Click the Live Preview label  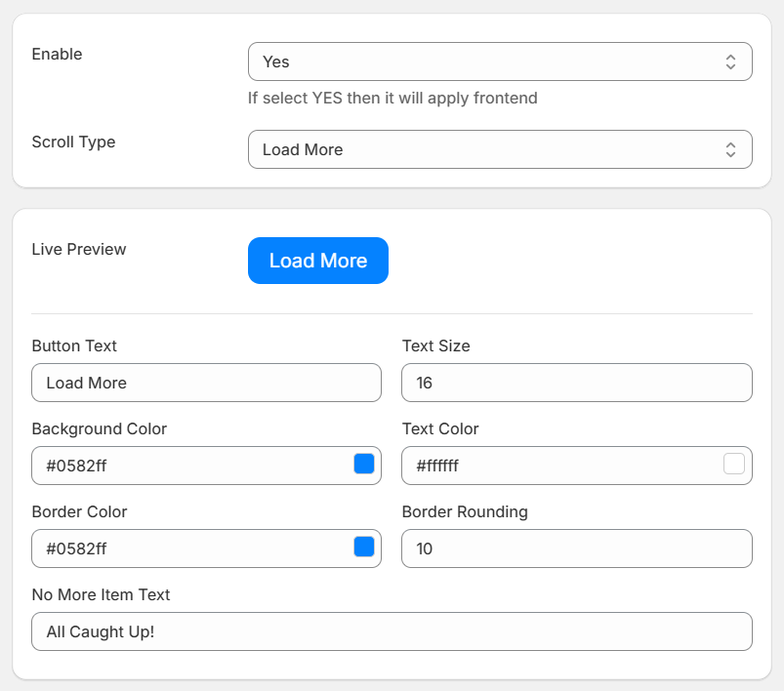[79, 249]
